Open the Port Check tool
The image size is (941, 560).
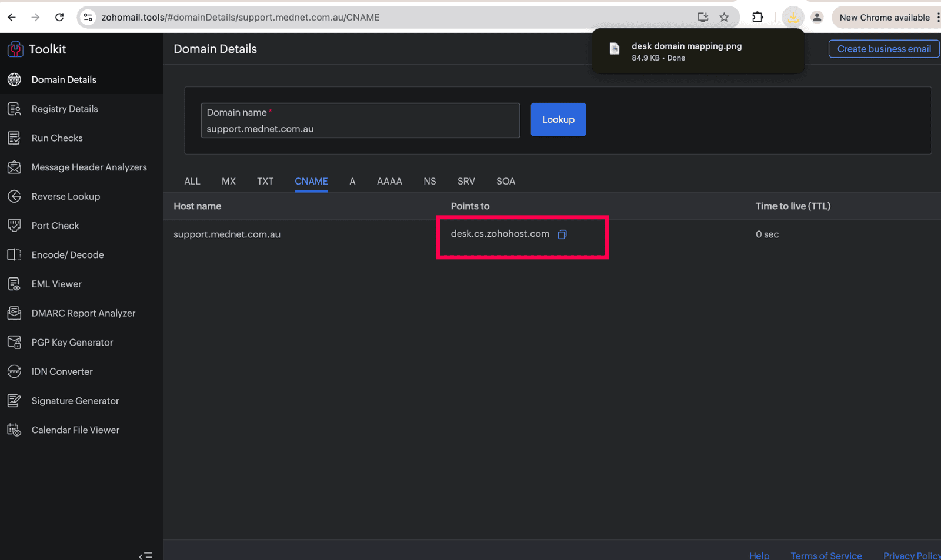(x=55, y=226)
